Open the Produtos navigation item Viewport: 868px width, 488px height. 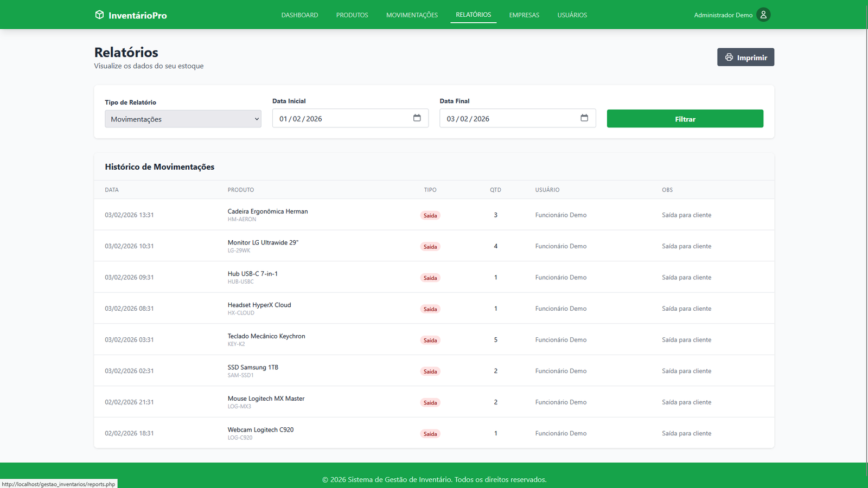coord(352,15)
